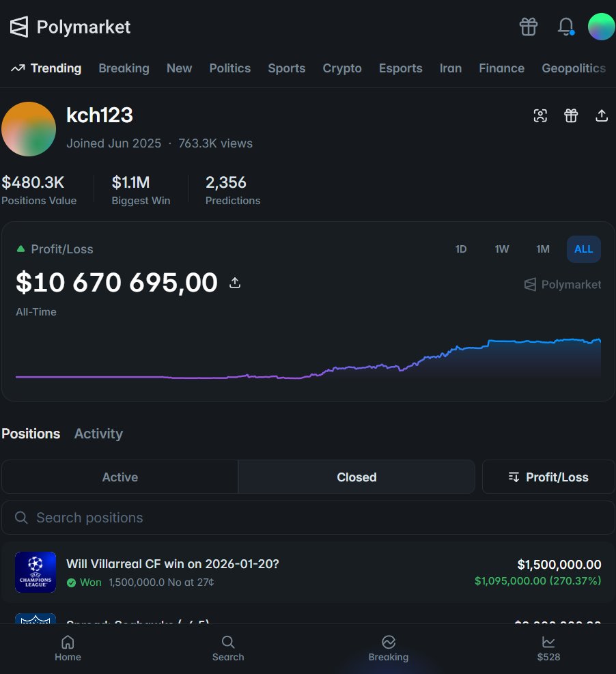616x674 pixels.
Task: Click the 763.3K views text
Action: pyautogui.click(x=215, y=143)
